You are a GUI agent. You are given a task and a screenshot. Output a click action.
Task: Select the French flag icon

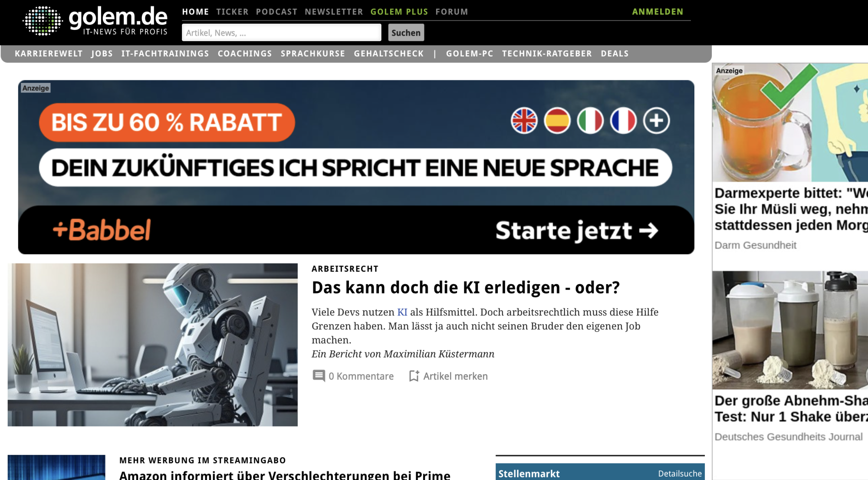pos(623,121)
